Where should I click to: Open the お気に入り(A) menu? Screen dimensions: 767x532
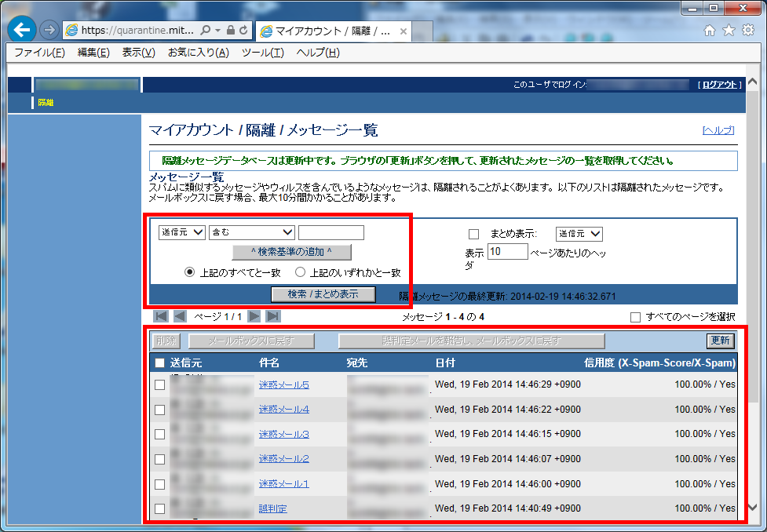coord(198,53)
